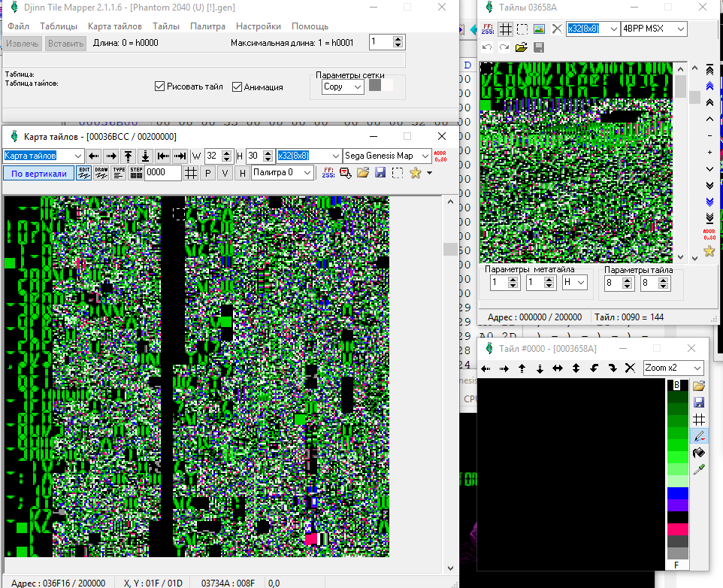
Task: Undo action in tiles window
Action: (x=487, y=47)
